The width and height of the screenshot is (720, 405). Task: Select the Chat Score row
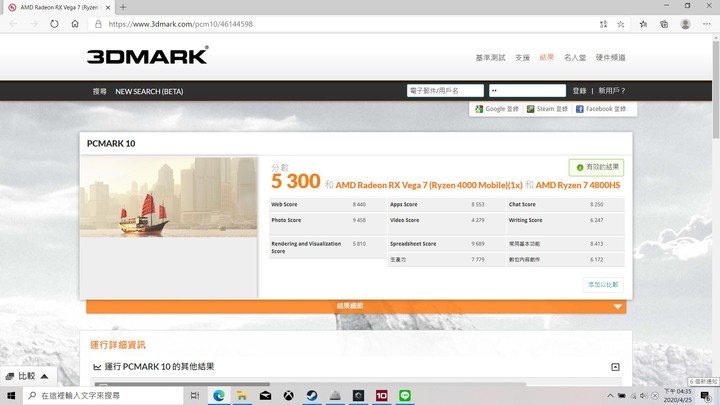click(565, 204)
